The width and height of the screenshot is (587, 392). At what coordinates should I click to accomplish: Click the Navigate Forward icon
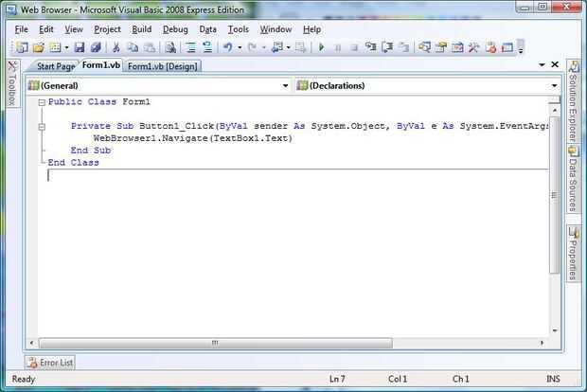(300, 47)
